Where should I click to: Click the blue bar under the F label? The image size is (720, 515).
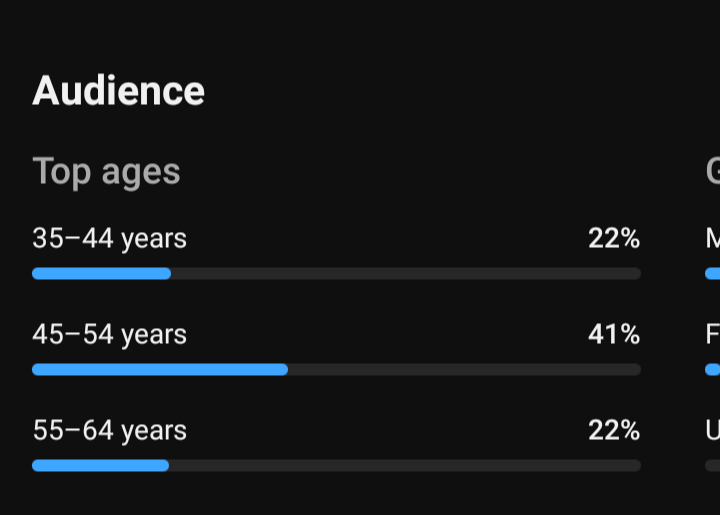click(x=713, y=369)
